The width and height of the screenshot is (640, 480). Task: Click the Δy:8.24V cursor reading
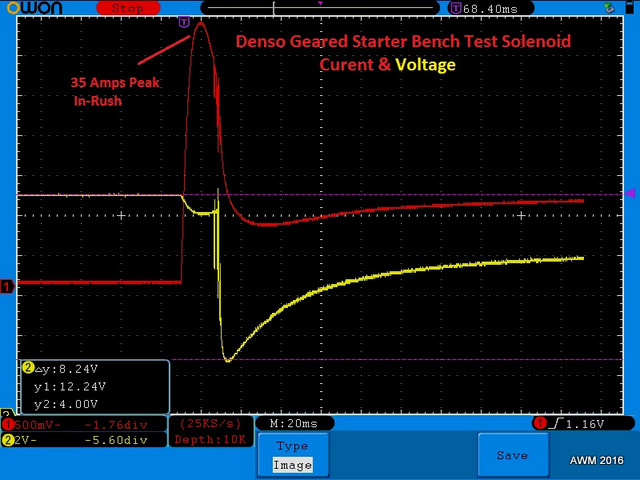[x=66, y=369]
